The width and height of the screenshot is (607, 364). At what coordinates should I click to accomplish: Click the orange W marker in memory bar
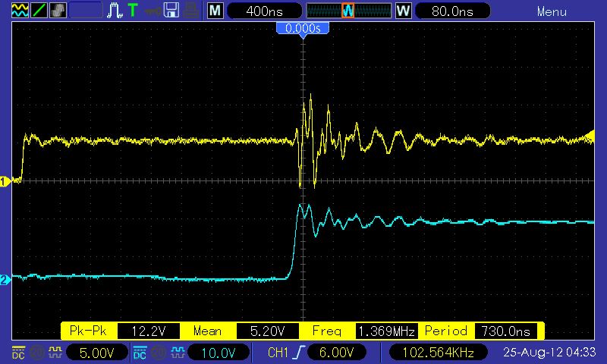pos(348,11)
